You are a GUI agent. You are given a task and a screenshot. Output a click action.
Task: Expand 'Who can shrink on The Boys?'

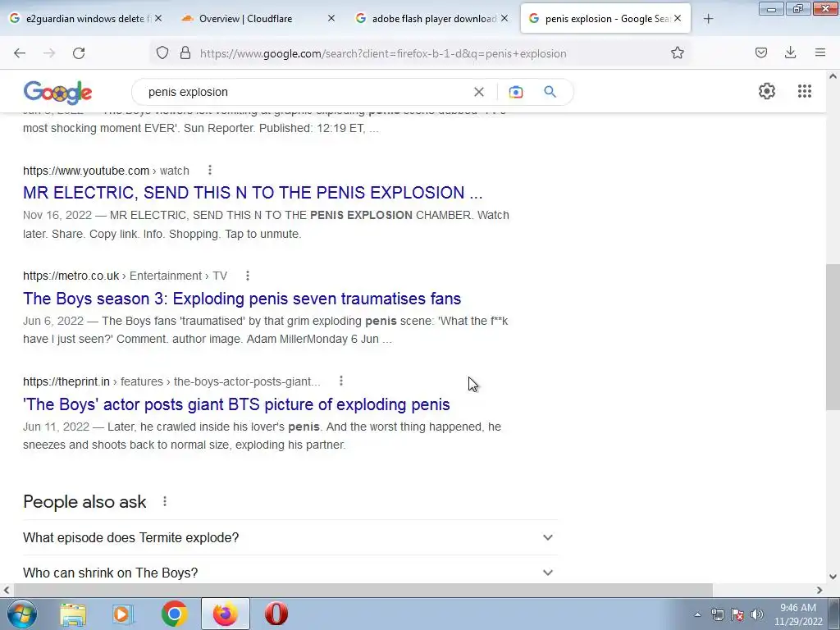pyautogui.click(x=290, y=572)
